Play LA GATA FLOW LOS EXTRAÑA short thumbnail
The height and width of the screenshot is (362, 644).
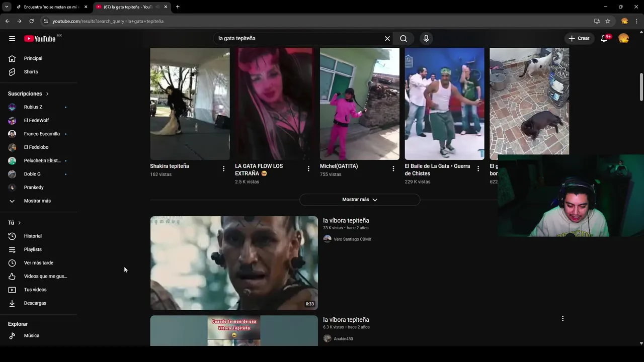click(275, 104)
